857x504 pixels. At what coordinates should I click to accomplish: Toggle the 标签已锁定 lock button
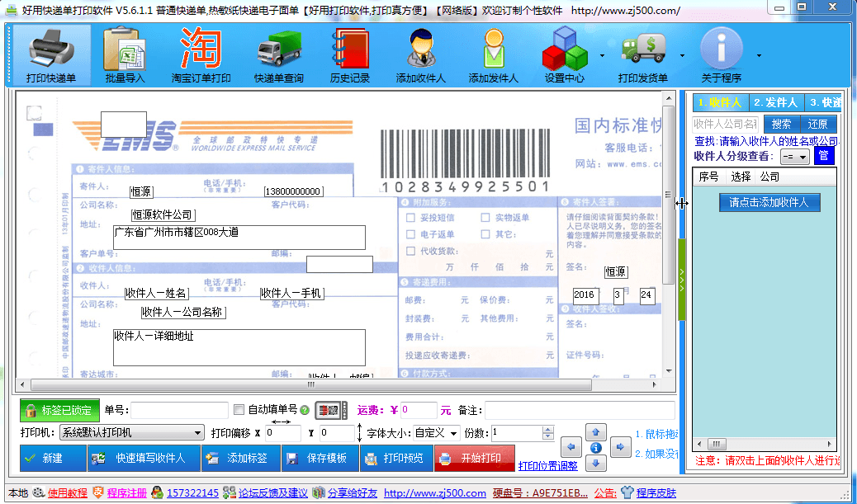pos(59,410)
